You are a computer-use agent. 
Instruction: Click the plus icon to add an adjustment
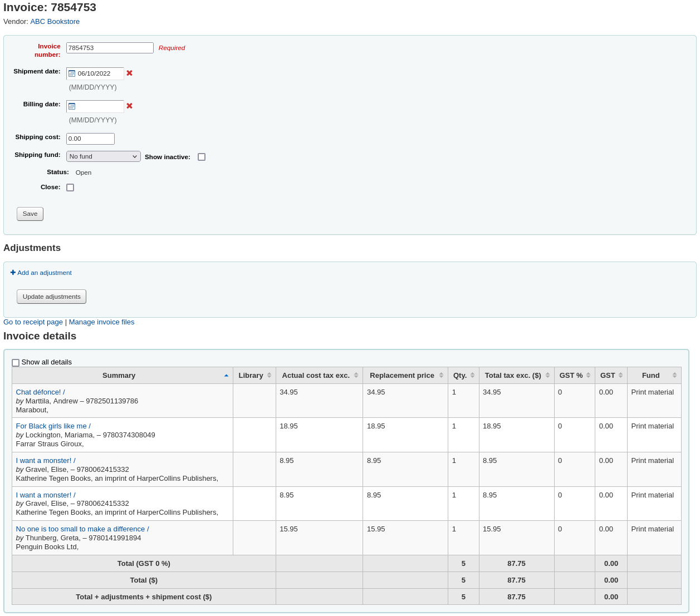tap(13, 272)
